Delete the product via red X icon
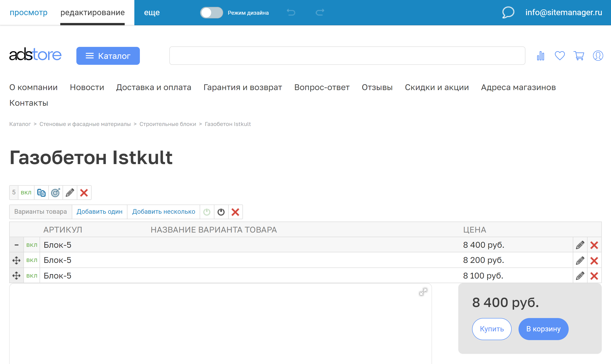The height and width of the screenshot is (364, 611). pos(84,193)
